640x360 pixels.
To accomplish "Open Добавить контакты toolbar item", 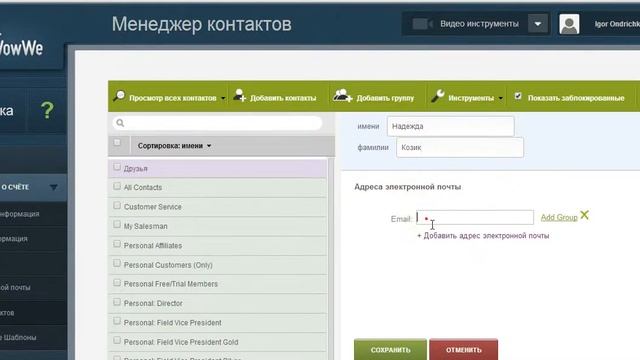I will tap(276, 97).
